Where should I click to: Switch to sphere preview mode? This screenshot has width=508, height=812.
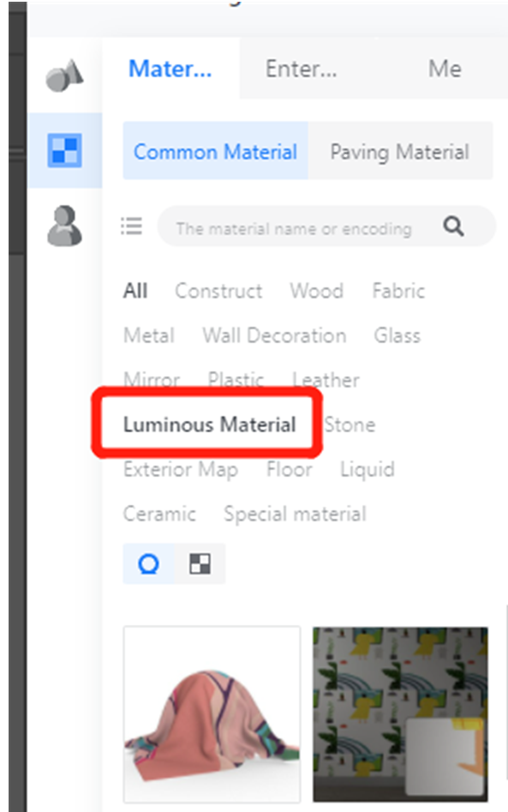click(149, 563)
